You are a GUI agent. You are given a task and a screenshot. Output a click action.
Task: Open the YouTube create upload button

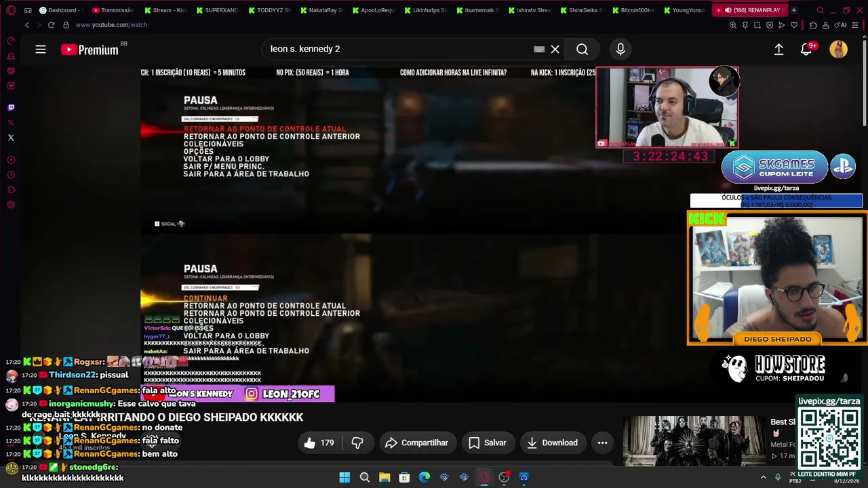click(778, 49)
